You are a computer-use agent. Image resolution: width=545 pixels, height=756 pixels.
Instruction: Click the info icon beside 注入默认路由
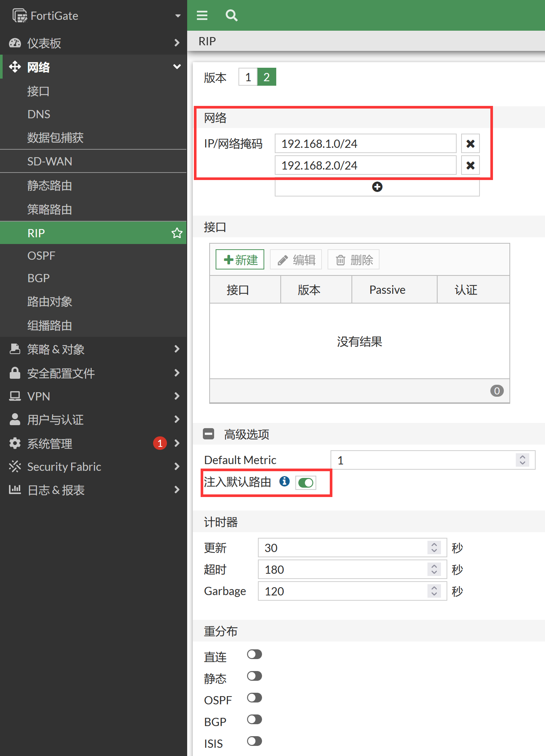[284, 481]
